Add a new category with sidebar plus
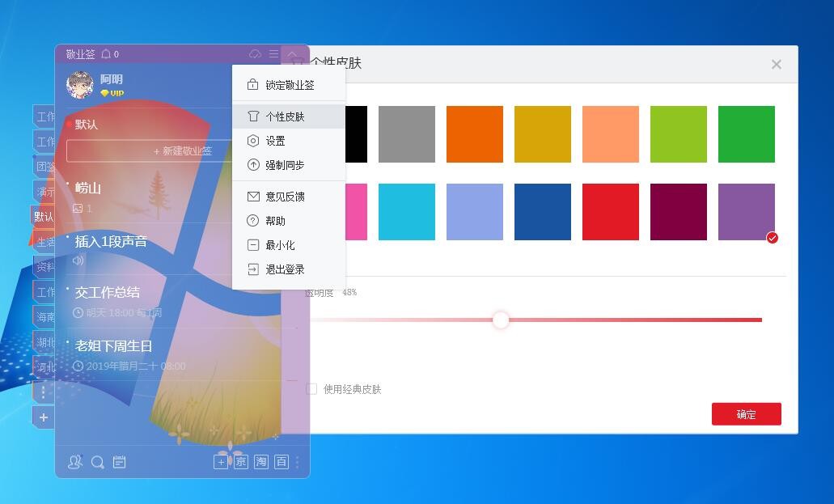Image resolution: width=834 pixels, height=504 pixels. 44,417
